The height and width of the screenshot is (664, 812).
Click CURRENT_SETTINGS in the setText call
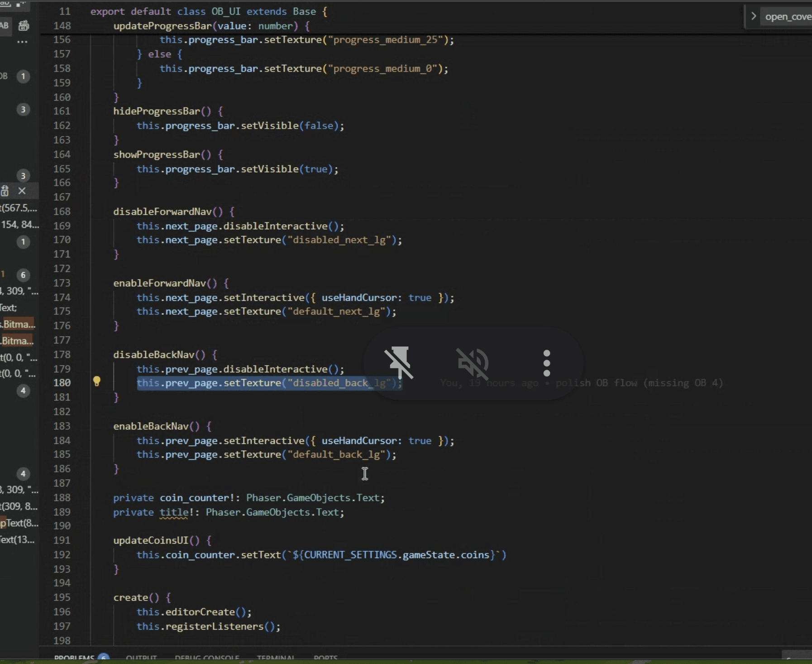point(350,555)
